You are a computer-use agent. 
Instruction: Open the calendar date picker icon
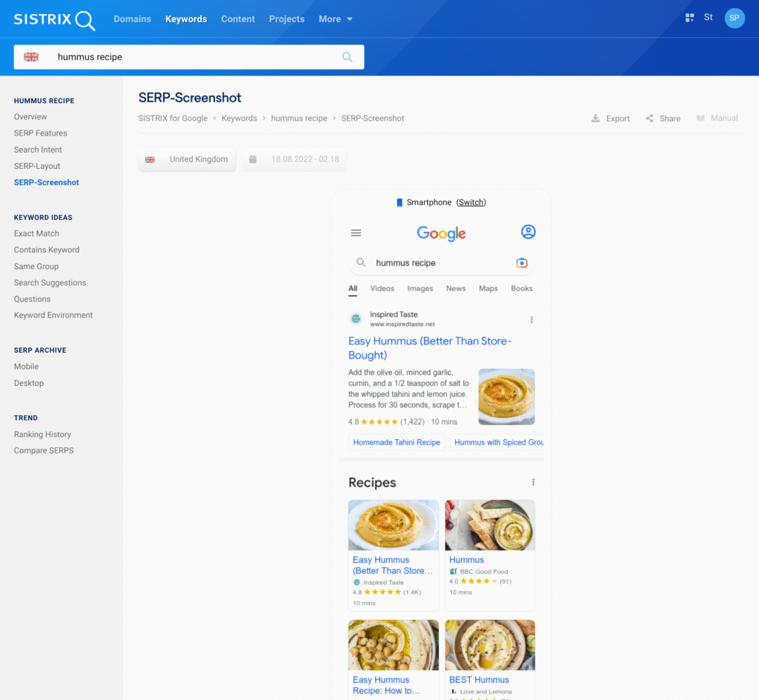click(x=253, y=159)
